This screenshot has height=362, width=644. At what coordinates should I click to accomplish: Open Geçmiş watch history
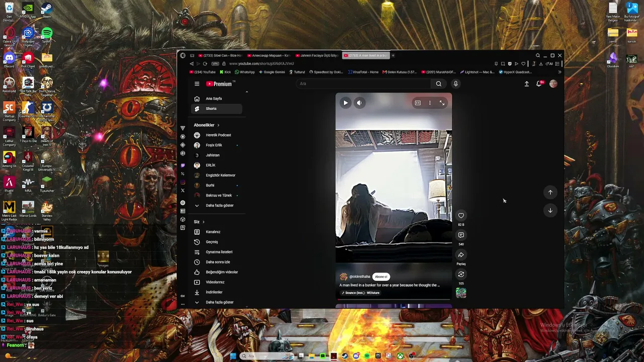(217, 242)
